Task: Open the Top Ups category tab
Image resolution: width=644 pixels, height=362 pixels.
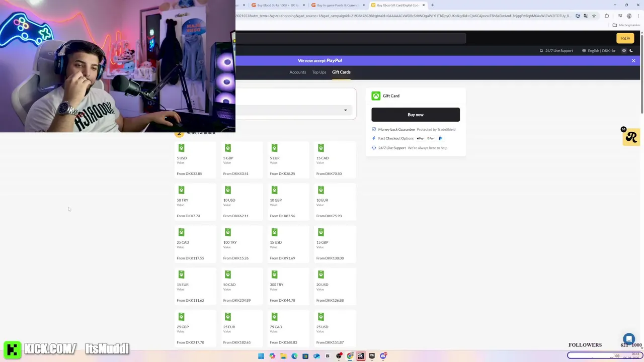Action: pos(319,72)
